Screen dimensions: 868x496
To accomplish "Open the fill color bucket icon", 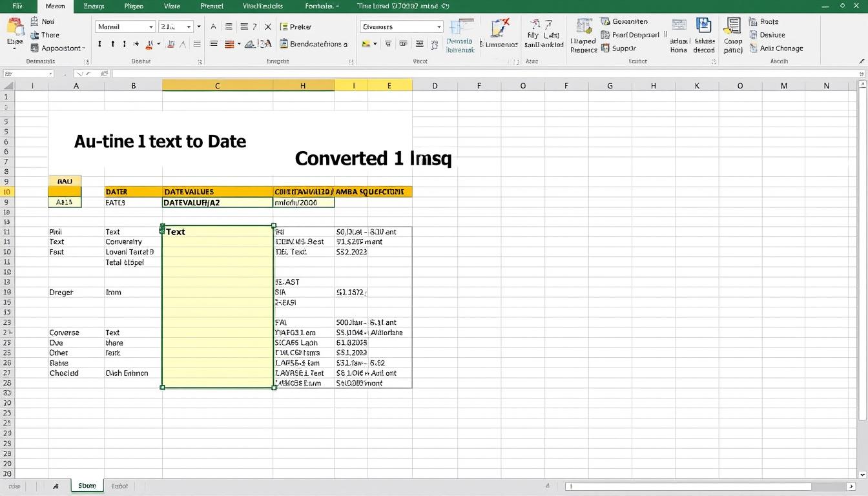I will (x=150, y=43).
